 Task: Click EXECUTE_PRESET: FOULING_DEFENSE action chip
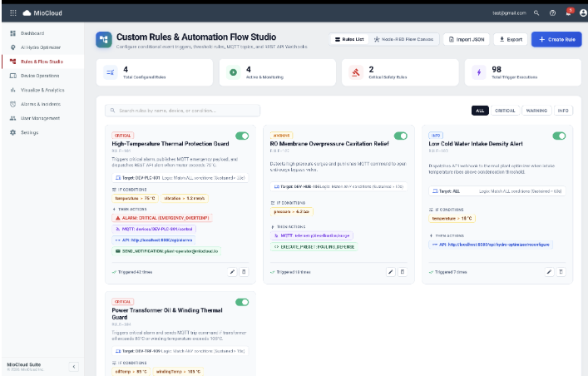(314, 247)
